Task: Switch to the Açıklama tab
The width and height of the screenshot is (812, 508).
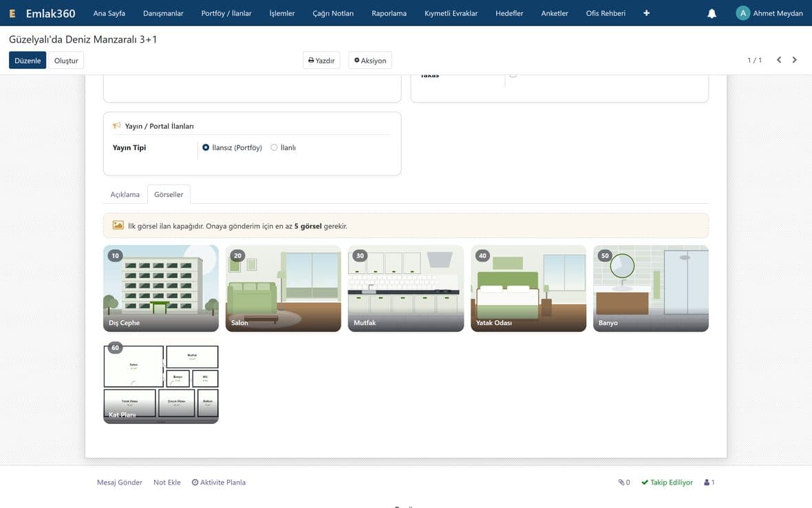Action: pos(125,194)
